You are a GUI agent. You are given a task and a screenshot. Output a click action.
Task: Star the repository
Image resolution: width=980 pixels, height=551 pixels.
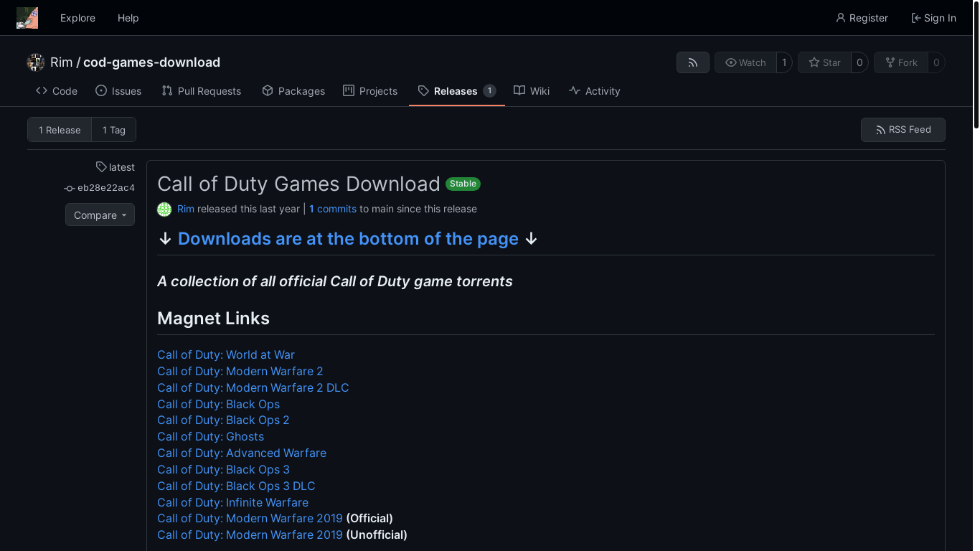(824, 62)
